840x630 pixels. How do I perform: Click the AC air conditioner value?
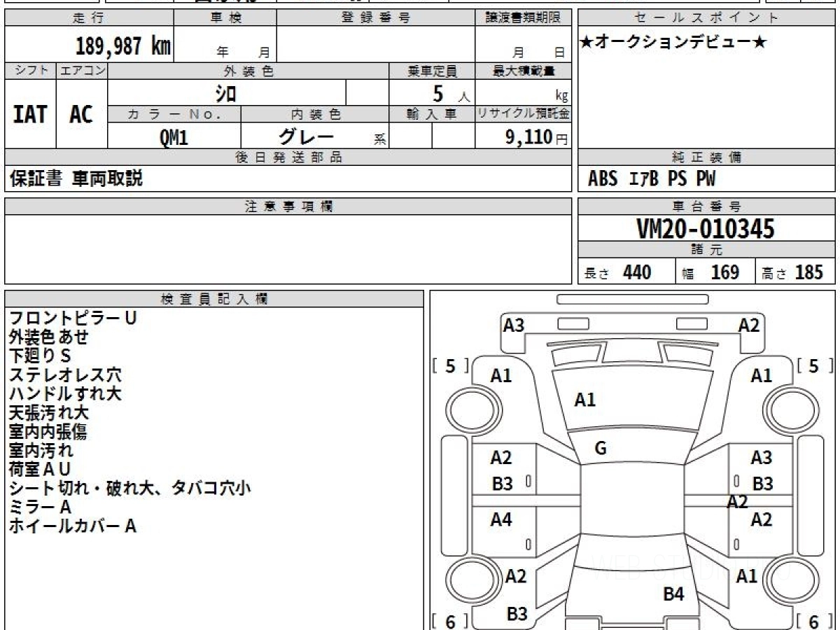click(x=81, y=114)
